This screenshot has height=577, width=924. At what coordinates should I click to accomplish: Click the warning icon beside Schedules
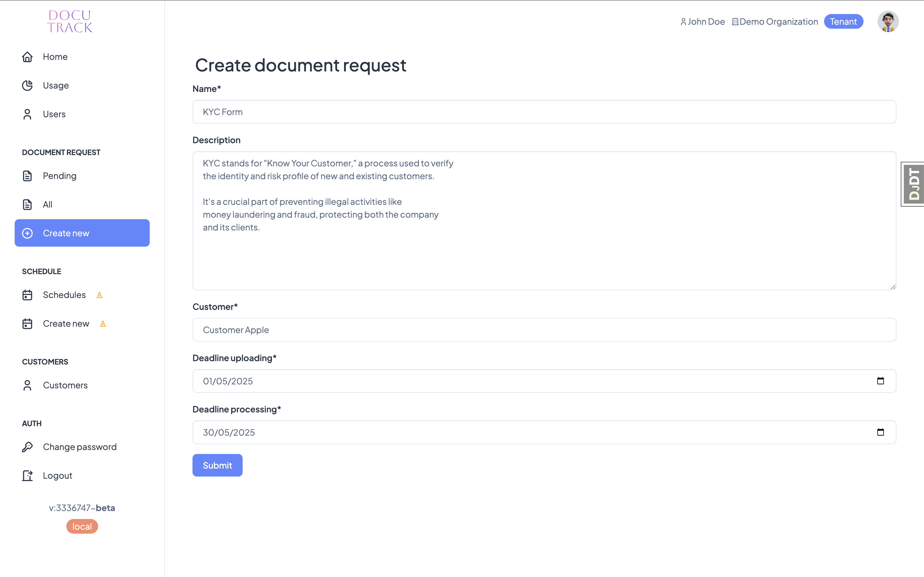[x=100, y=295]
